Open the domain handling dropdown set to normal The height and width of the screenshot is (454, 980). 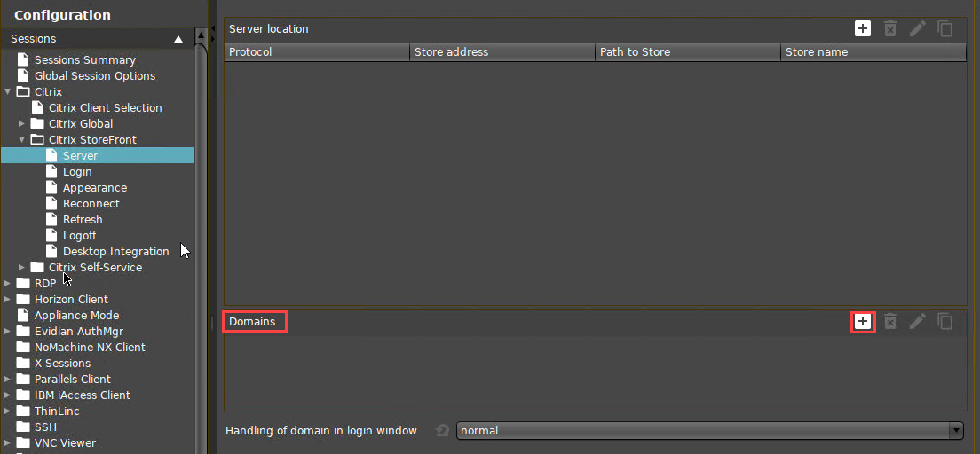click(709, 431)
